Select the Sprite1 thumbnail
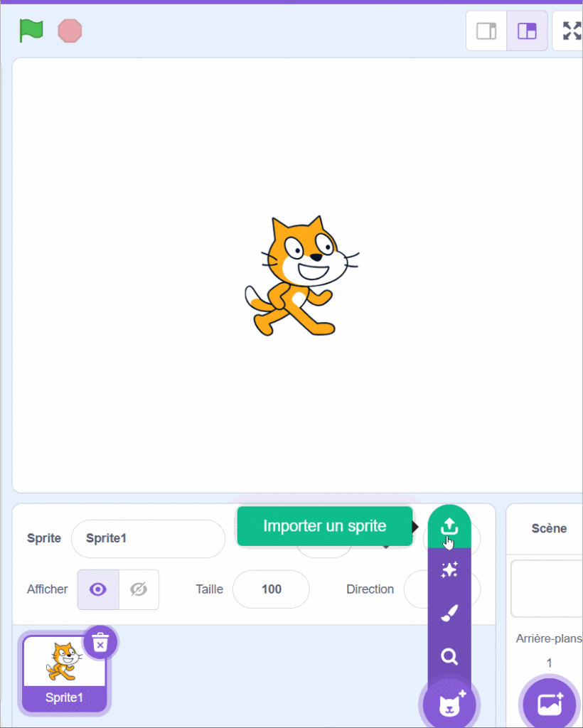The width and height of the screenshot is (583, 728). click(65, 673)
